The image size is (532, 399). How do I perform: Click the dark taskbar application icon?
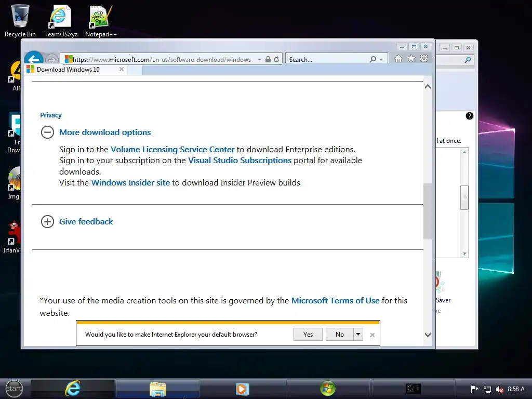pyautogui.click(x=413, y=389)
